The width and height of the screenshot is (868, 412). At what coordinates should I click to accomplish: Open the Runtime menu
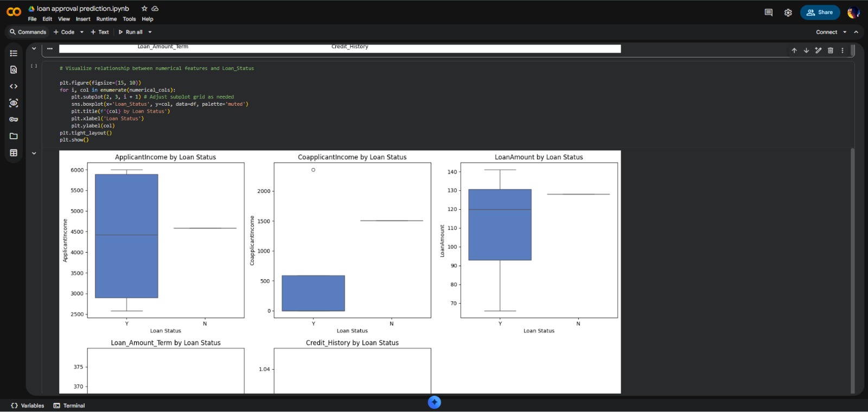click(x=106, y=19)
